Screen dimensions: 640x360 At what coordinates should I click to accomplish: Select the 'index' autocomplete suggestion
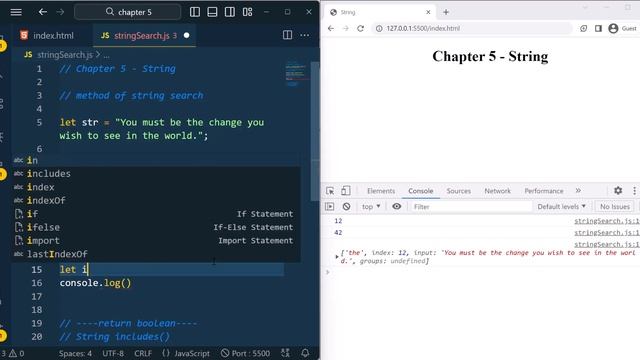(x=157, y=187)
